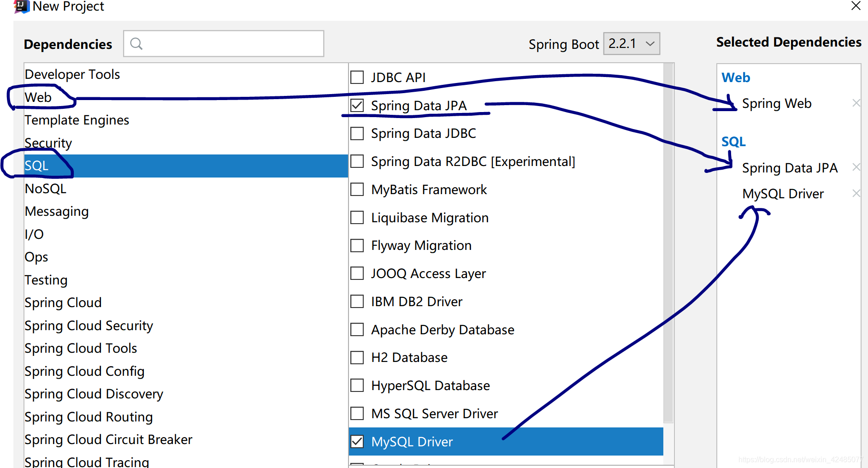Select the Security category
This screenshot has width=868, height=468.
click(x=186, y=143)
